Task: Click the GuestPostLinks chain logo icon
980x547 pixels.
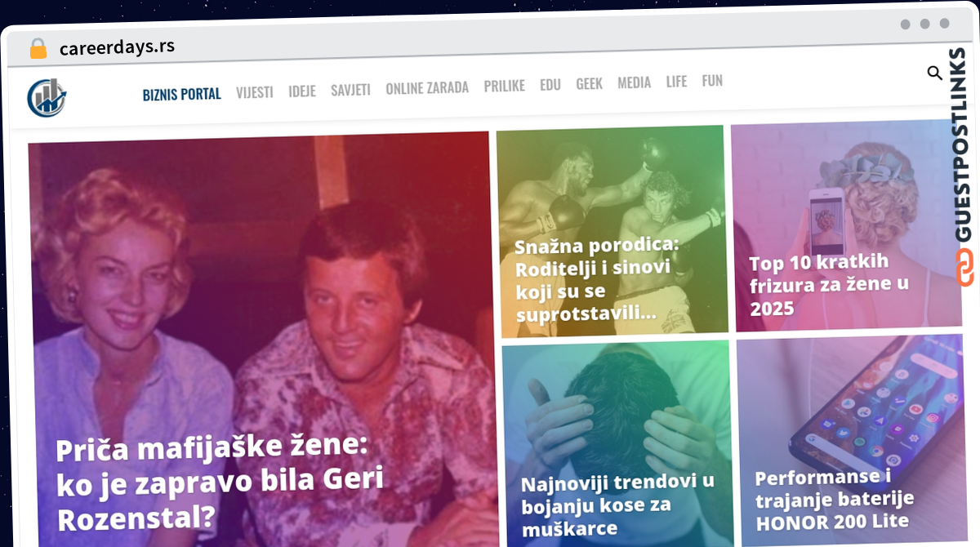Action: tap(964, 267)
